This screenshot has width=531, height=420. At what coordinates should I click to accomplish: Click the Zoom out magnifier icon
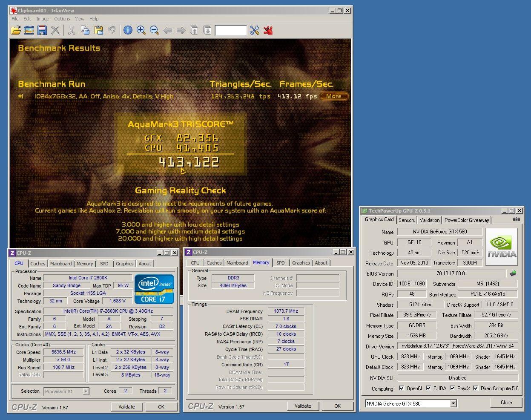(x=154, y=30)
